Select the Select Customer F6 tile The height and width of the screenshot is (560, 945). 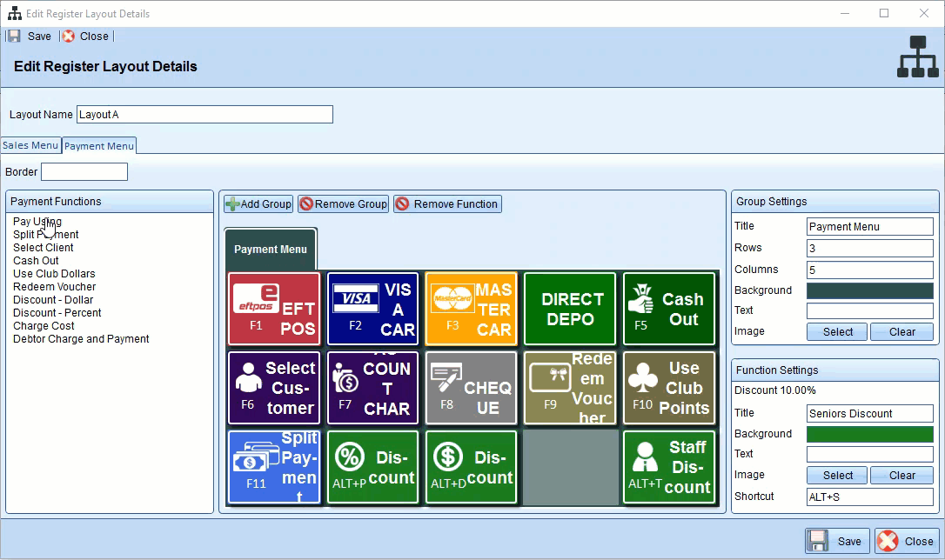pyautogui.click(x=274, y=388)
